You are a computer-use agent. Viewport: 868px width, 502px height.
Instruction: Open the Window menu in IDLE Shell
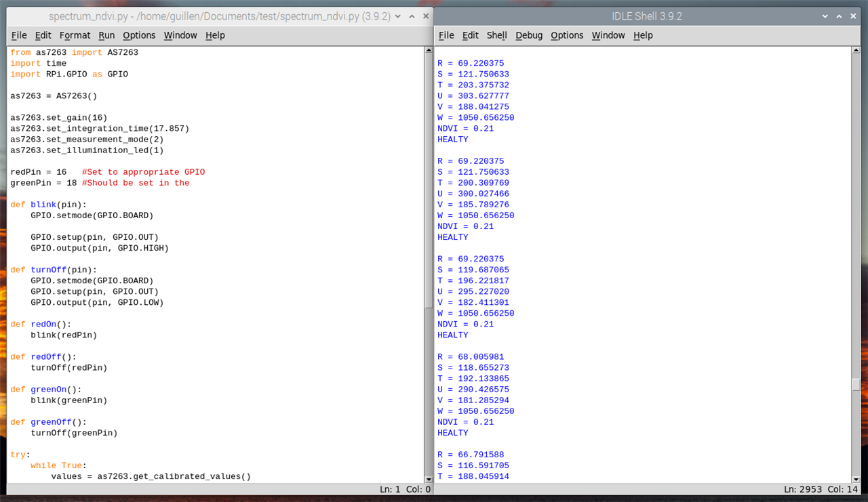click(608, 35)
